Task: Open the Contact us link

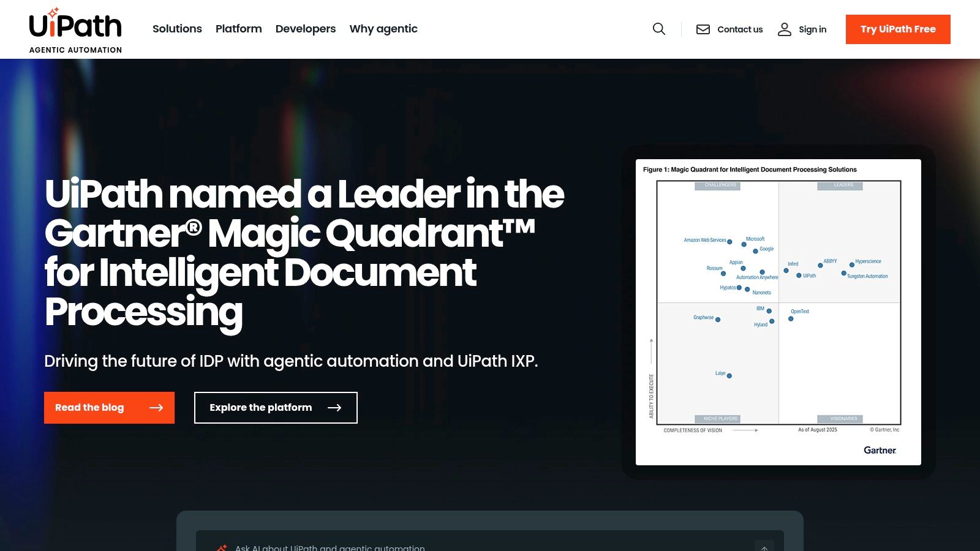Action: tap(739, 29)
